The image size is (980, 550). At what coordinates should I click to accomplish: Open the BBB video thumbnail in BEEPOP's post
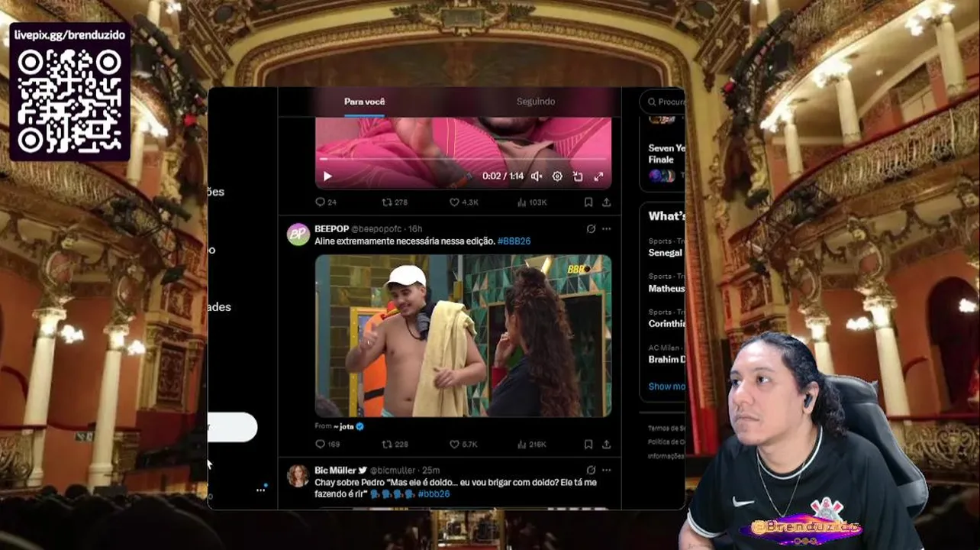click(x=463, y=336)
